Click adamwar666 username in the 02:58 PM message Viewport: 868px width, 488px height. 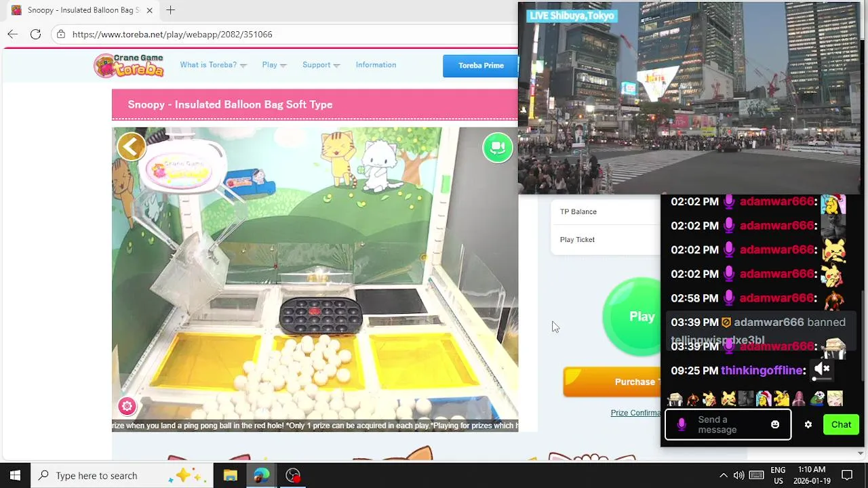(x=776, y=298)
